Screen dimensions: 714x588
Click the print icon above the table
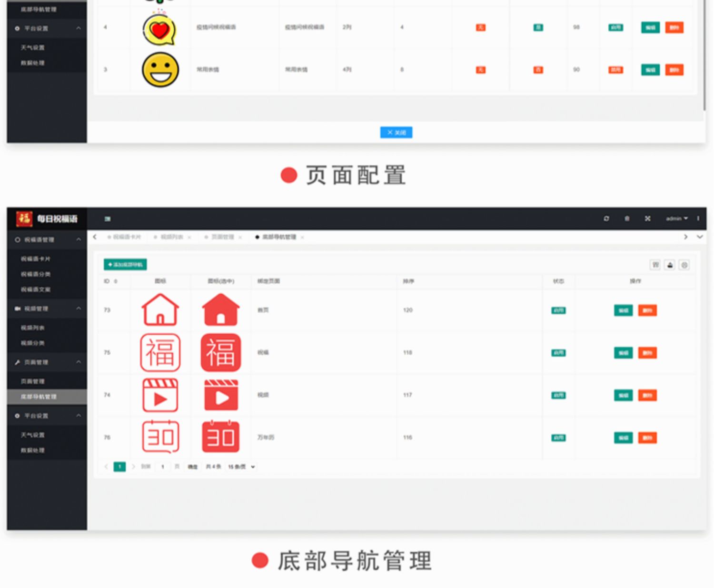pos(684,265)
